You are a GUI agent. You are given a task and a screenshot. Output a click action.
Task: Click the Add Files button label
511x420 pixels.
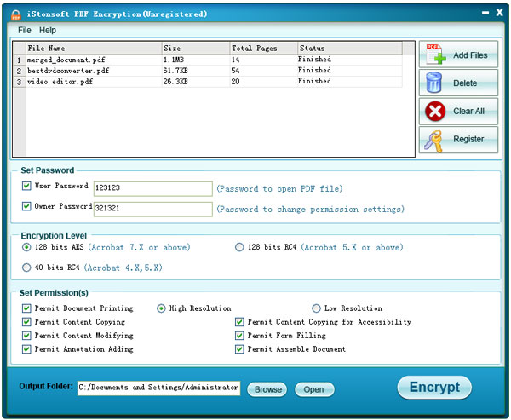(x=470, y=55)
